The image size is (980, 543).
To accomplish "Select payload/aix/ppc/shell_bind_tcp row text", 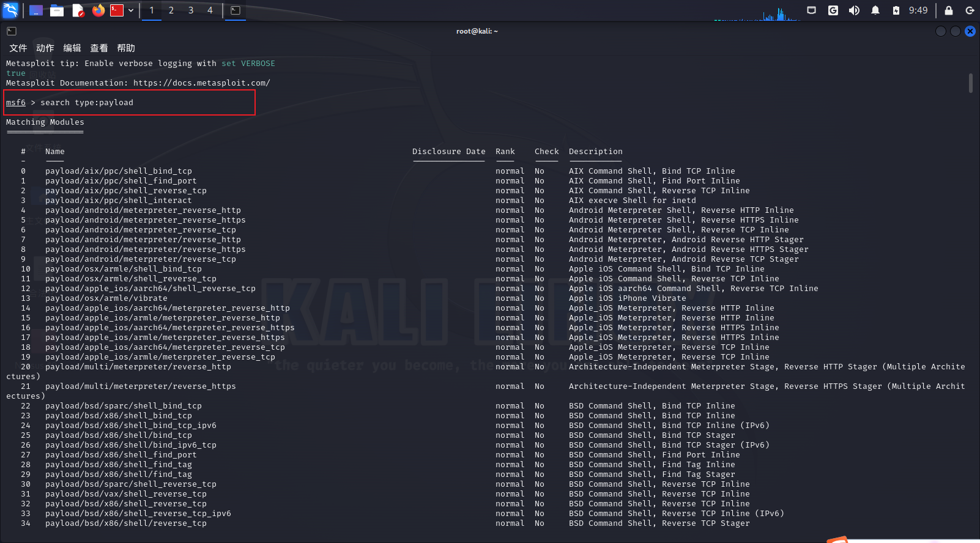I will [x=119, y=171].
